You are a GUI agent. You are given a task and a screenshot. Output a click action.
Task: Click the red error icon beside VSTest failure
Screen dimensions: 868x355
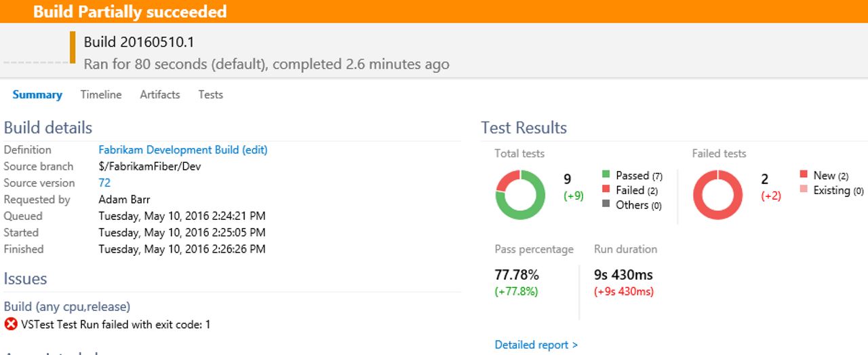tap(11, 324)
